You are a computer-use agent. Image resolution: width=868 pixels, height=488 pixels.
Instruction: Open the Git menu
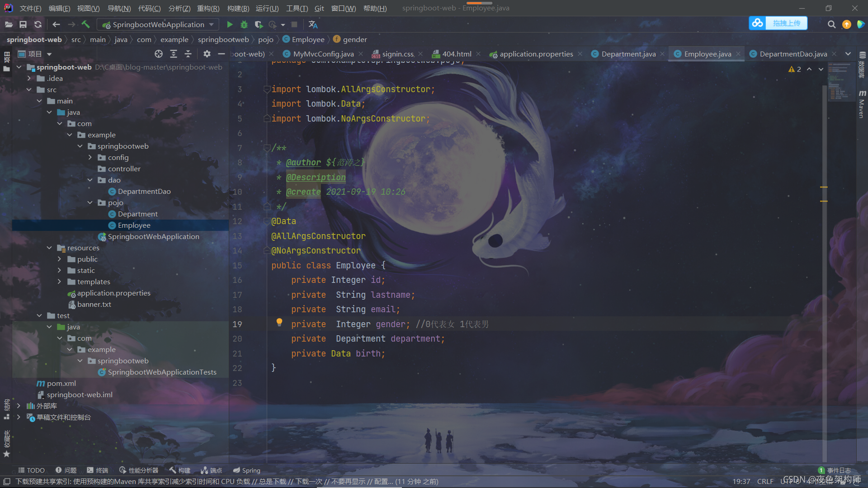(319, 8)
